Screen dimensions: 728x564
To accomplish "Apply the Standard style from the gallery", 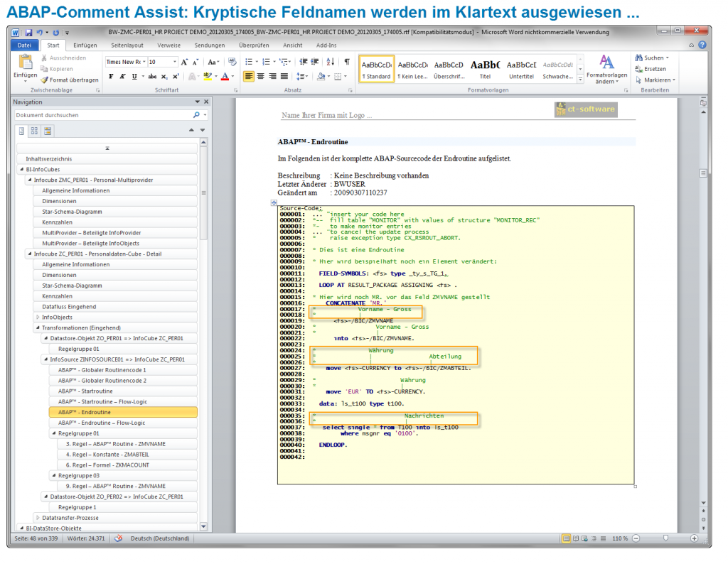I will point(377,70).
